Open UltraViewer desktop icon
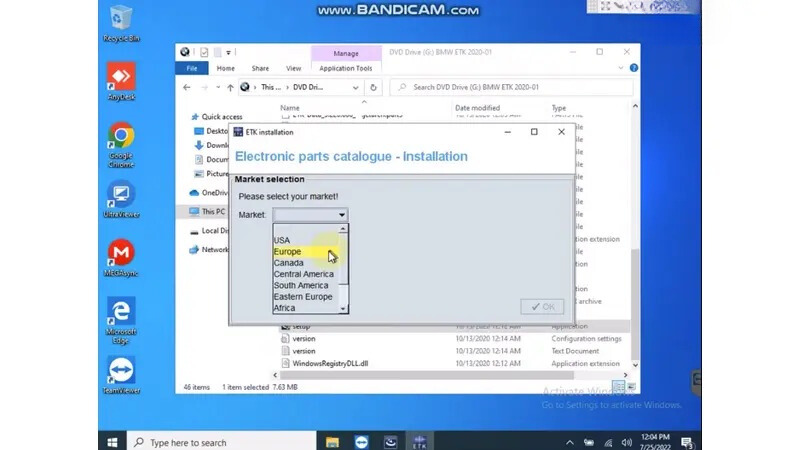Image resolution: width=800 pixels, height=450 pixels. [x=121, y=196]
